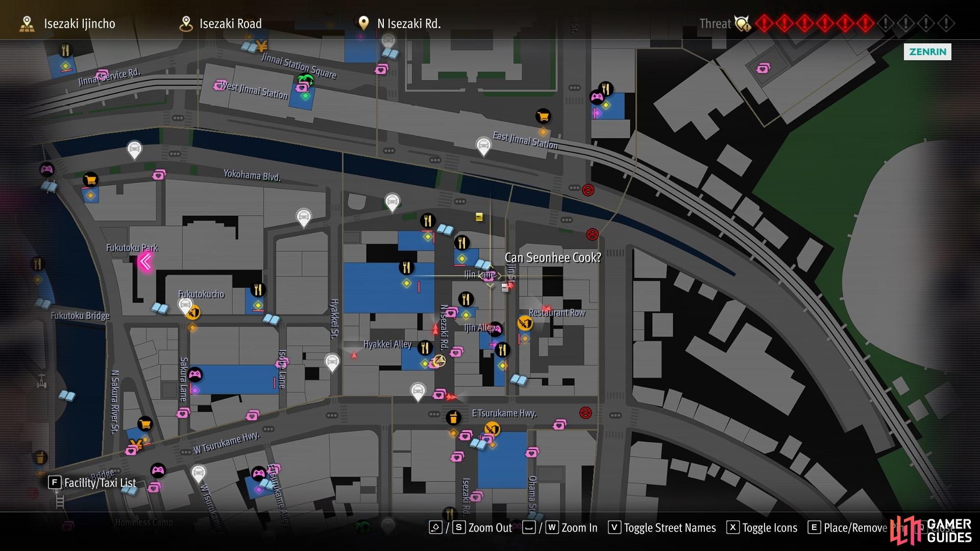Click the Restaurant Row label
This screenshot has height=551, width=980.
pos(557,313)
